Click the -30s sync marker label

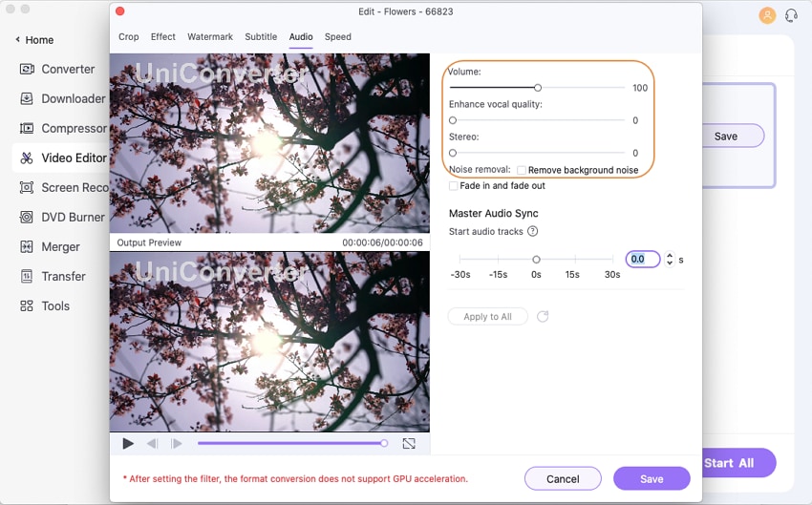(460, 274)
